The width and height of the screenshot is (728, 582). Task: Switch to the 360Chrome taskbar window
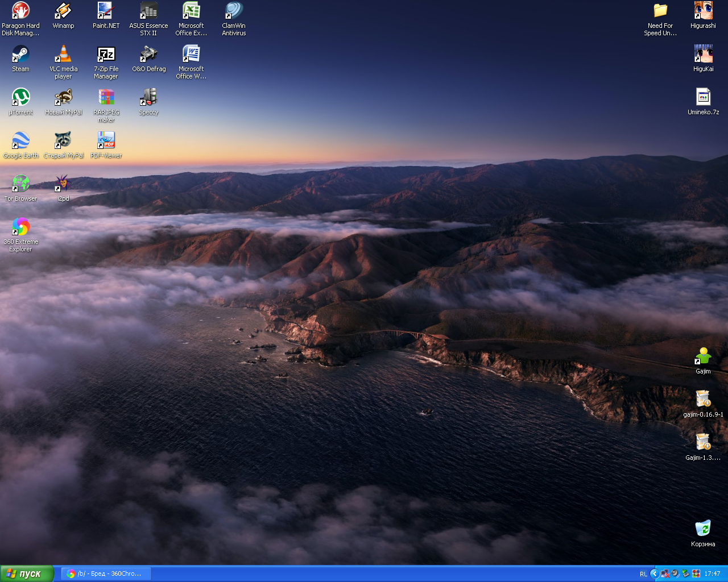tap(106, 573)
